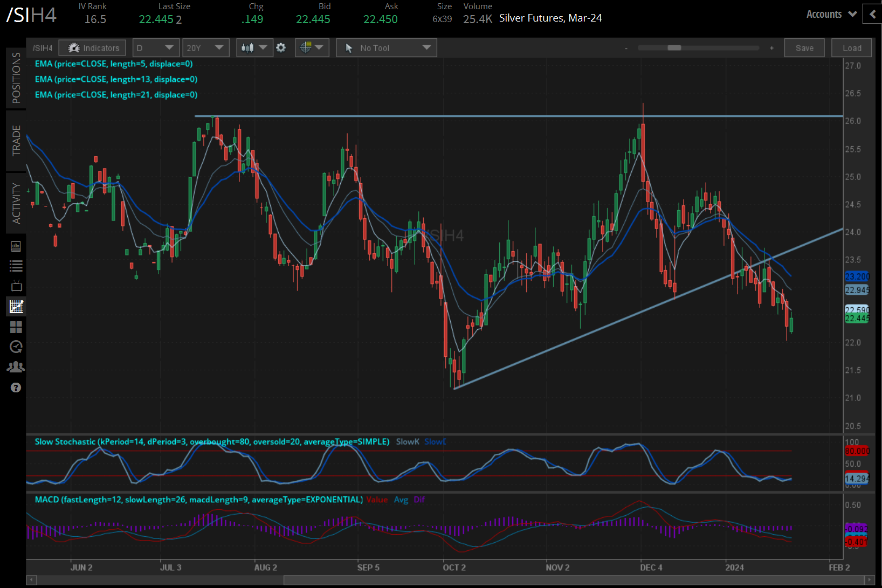
Task: Expand the D aggregation period dropdown
Action: click(156, 48)
